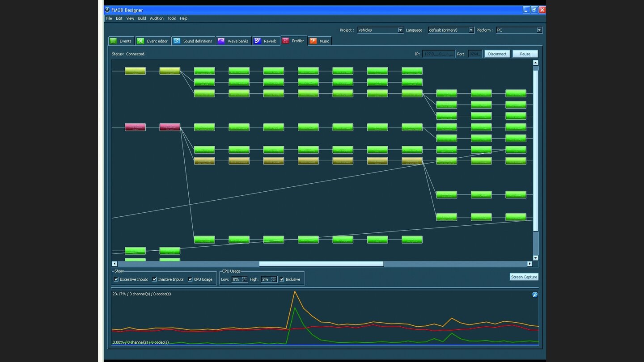644x362 pixels.
Task: Click the Wave banks tab's waveform icon
Action: click(221, 41)
